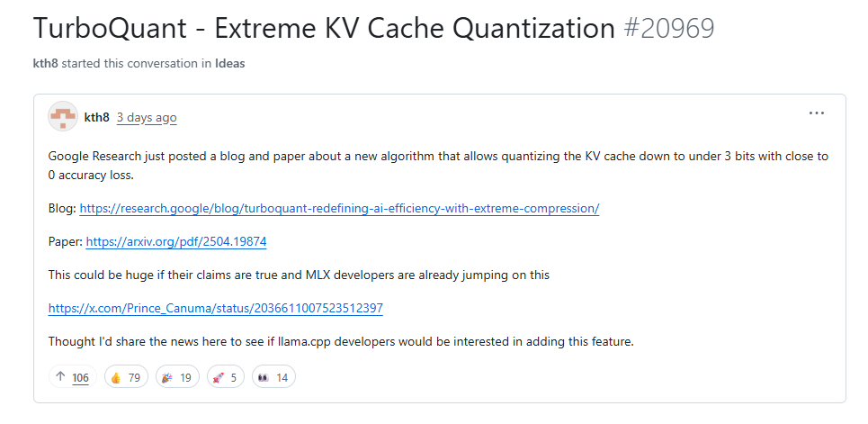Add a thumbs up reaction
Viewport: 868px width, 424px height.
(125, 377)
